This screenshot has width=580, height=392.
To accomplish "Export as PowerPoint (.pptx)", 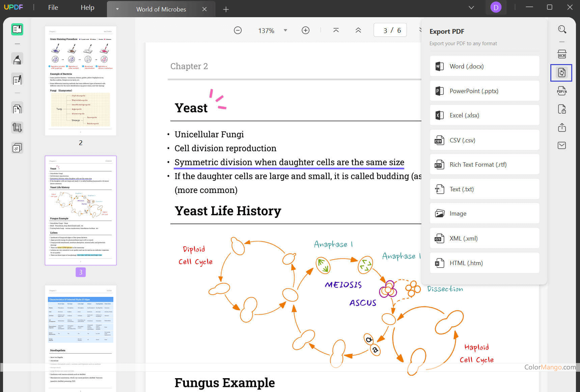I will tap(484, 91).
